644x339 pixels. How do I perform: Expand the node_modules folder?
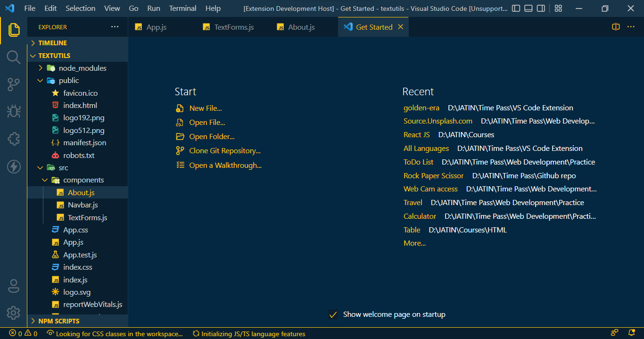77,68
